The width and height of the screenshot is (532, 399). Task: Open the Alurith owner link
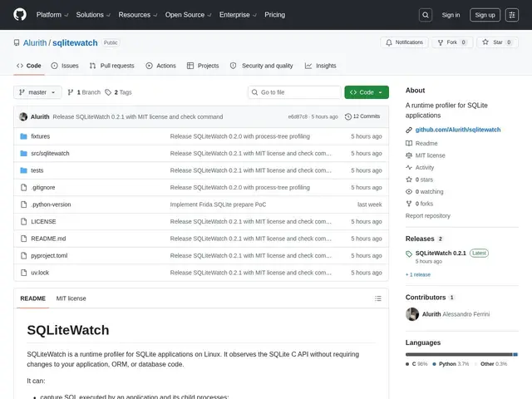35,42
